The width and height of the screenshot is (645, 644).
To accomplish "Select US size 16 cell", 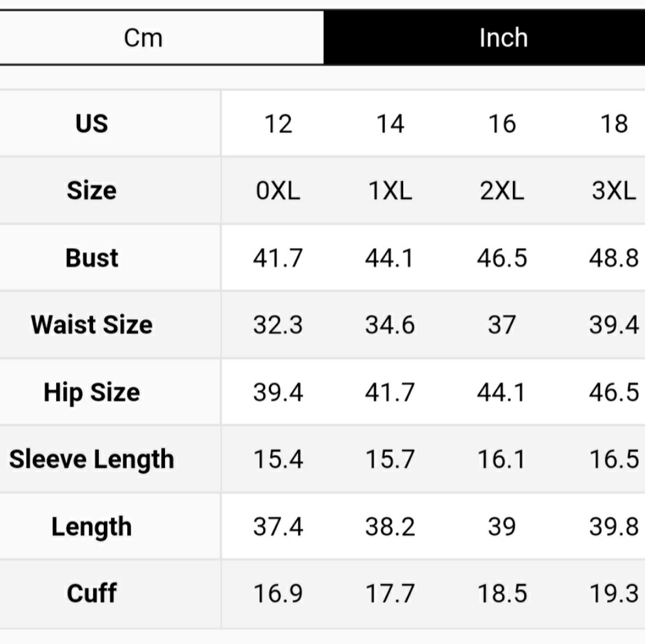I will pyautogui.click(x=502, y=124).
